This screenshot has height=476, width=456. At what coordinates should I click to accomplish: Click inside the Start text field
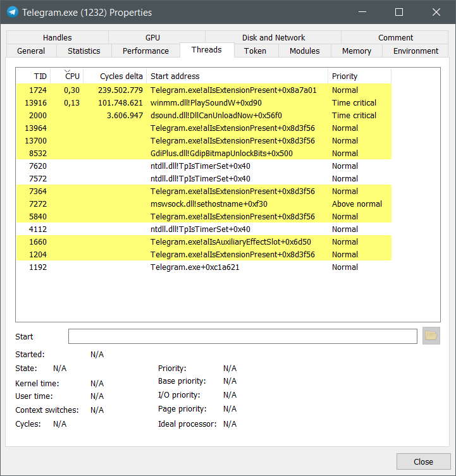point(242,336)
